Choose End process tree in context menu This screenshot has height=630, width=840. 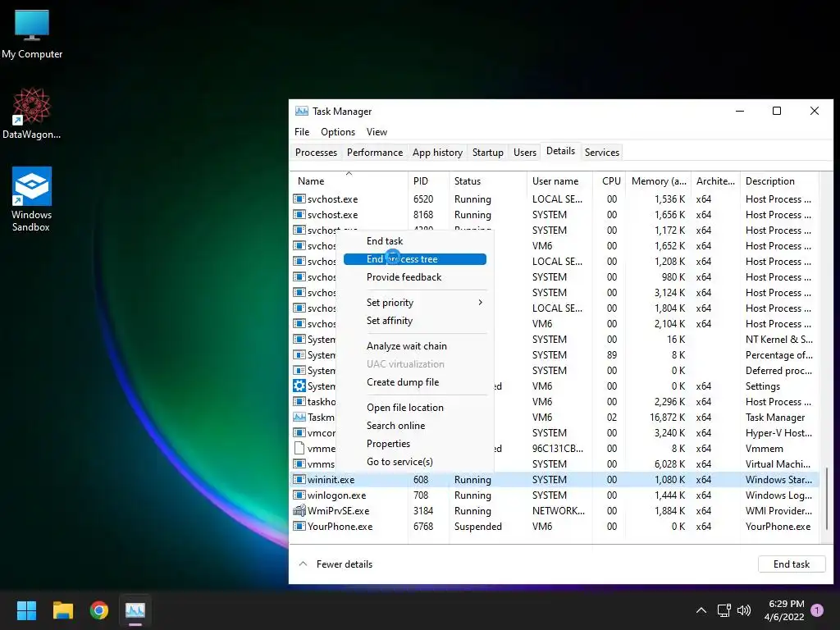[x=415, y=259]
